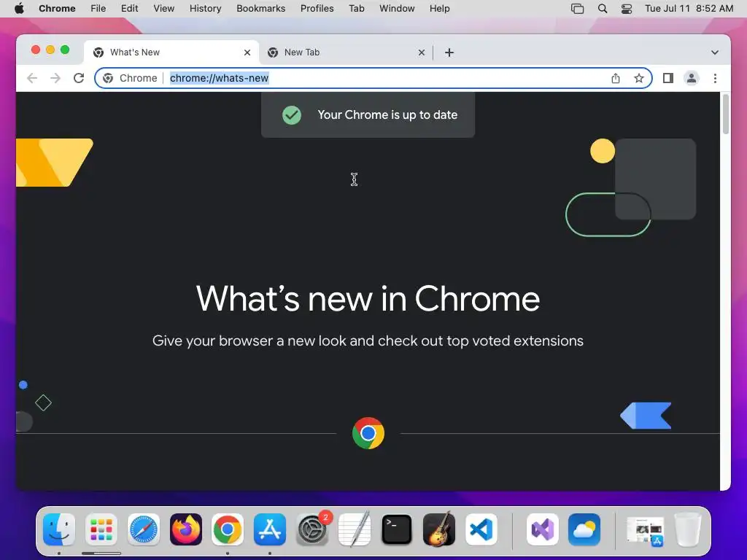Screen dimensions: 747x560
Task: Open the Trash from the Dock
Action: (x=688, y=529)
